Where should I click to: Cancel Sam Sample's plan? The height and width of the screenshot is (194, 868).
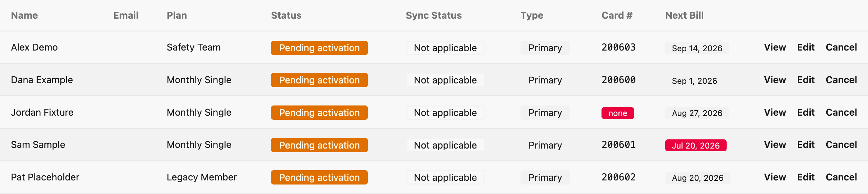click(841, 145)
